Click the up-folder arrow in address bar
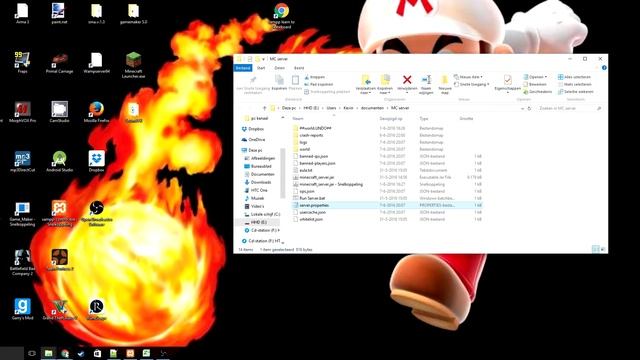 pyautogui.click(x=264, y=108)
